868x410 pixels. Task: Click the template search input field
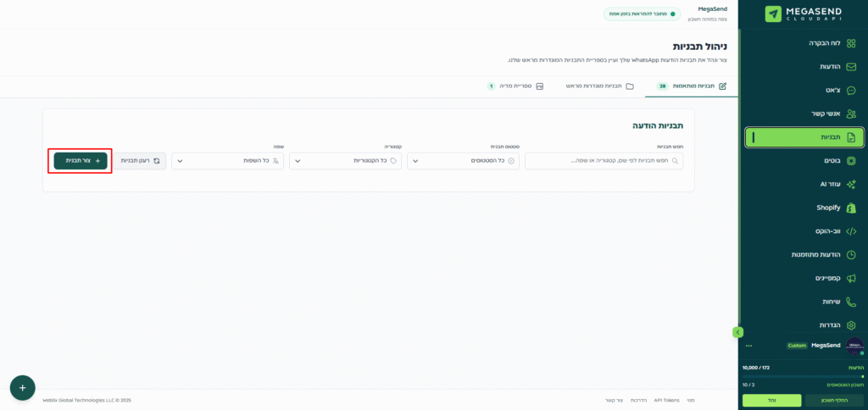[603, 160]
